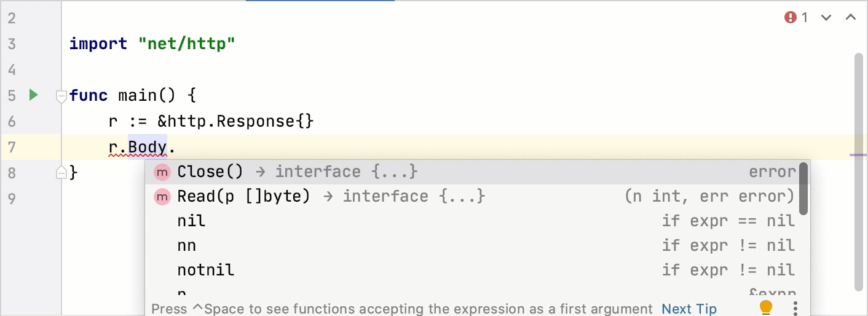Collapse func main fold marker on line 5
Viewport: 868px width, 316px height.
[x=61, y=96]
